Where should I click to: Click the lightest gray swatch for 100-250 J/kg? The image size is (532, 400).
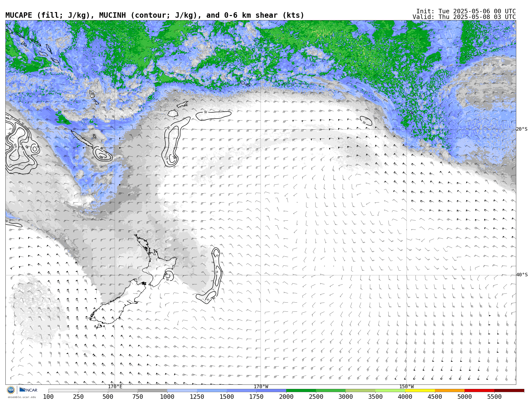63,391
